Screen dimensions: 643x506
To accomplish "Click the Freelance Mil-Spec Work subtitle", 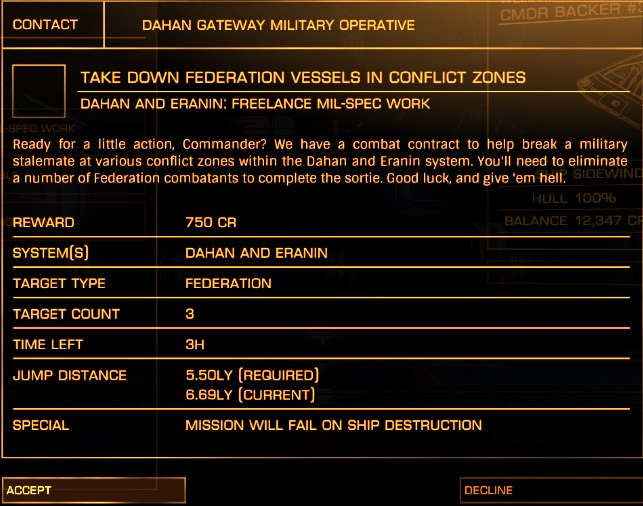I will click(x=255, y=103).
